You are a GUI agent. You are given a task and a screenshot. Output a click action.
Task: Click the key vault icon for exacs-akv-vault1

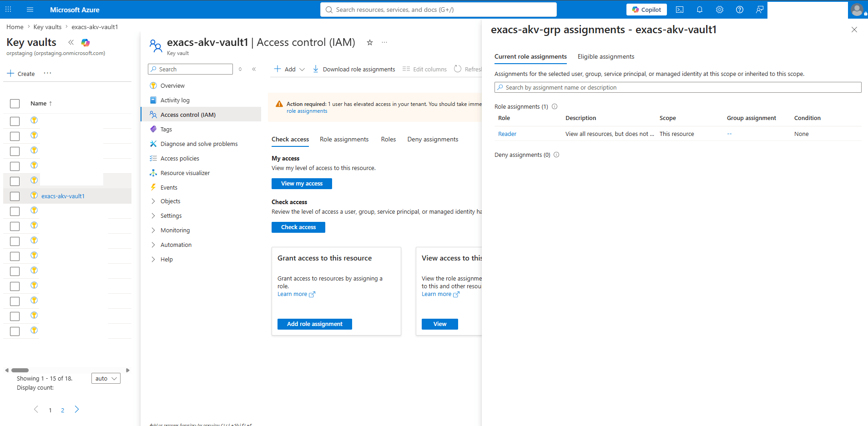coord(34,195)
